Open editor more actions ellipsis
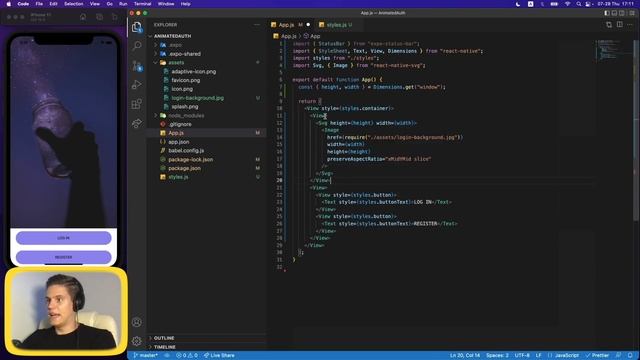The width and height of the screenshot is (640, 360). tap(630, 25)
